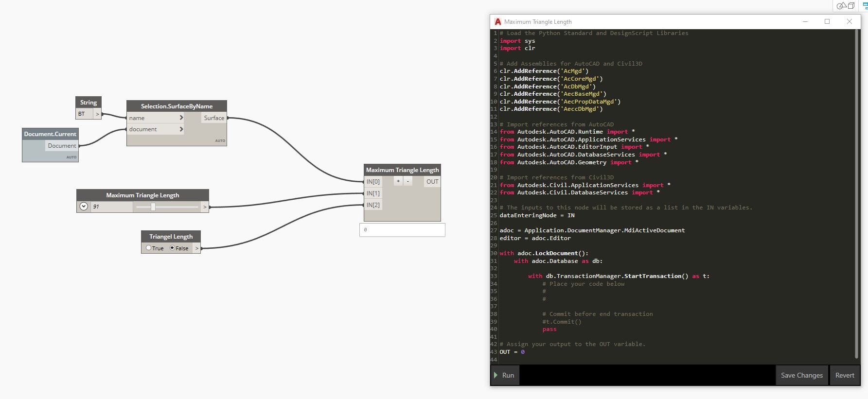The width and height of the screenshot is (868, 399).
Task: Click the IN[2] input port
Action: click(x=373, y=205)
